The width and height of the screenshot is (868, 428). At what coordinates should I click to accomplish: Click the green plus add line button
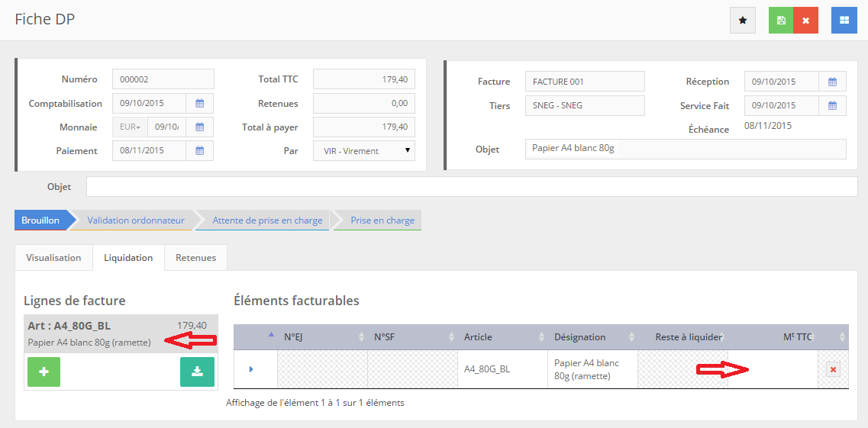click(x=44, y=372)
